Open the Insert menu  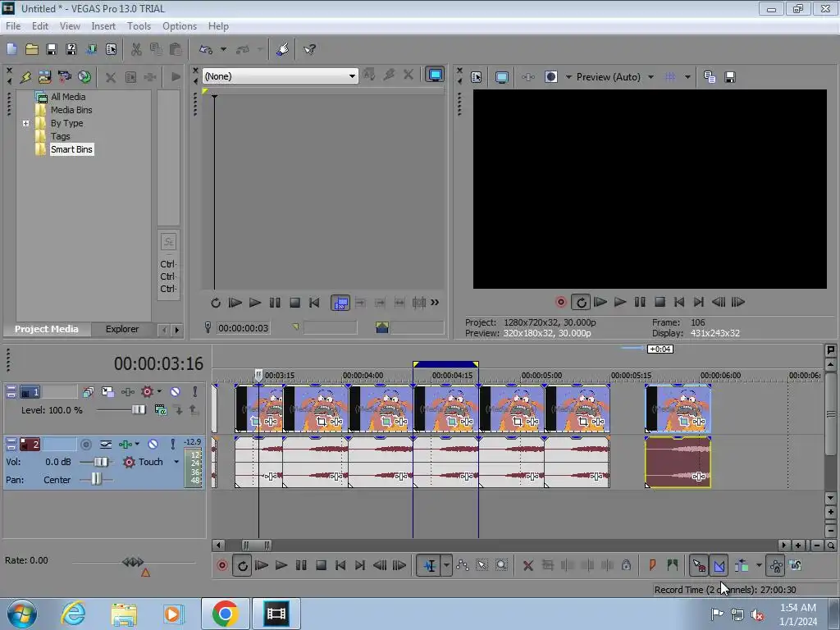(103, 25)
